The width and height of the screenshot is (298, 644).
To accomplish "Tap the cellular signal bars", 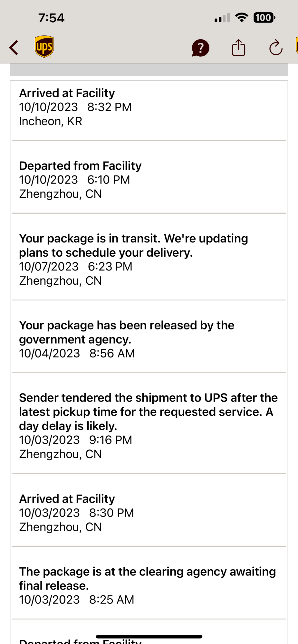I will (222, 18).
